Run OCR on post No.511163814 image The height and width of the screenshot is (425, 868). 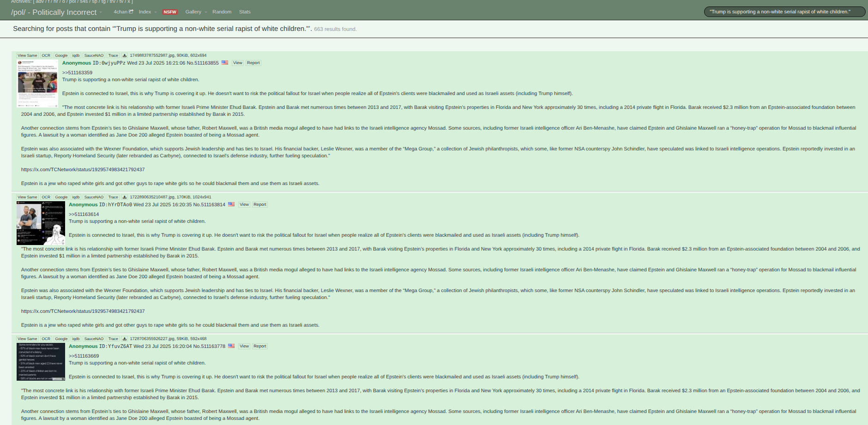click(46, 197)
